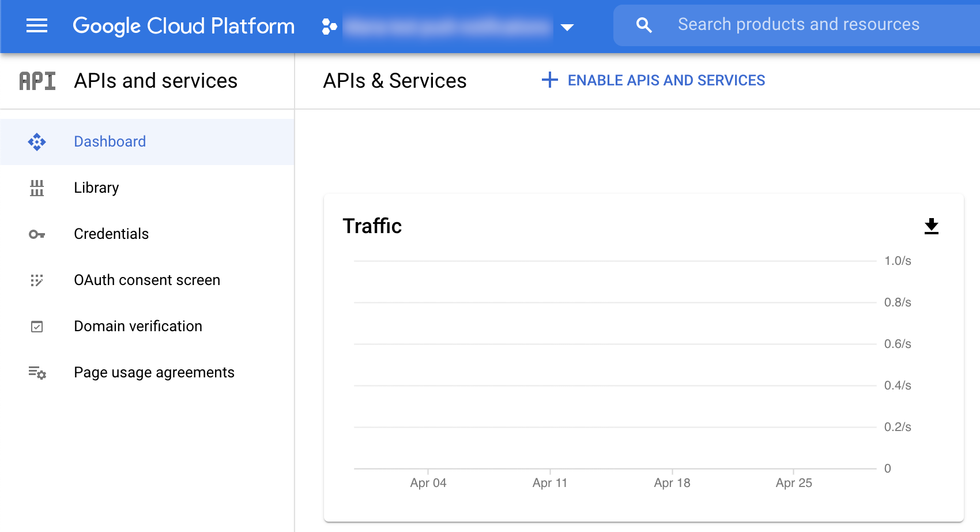This screenshot has width=980, height=532.
Task: Open the Dashboard menu item
Action: pyautogui.click(x=110, y=142)
